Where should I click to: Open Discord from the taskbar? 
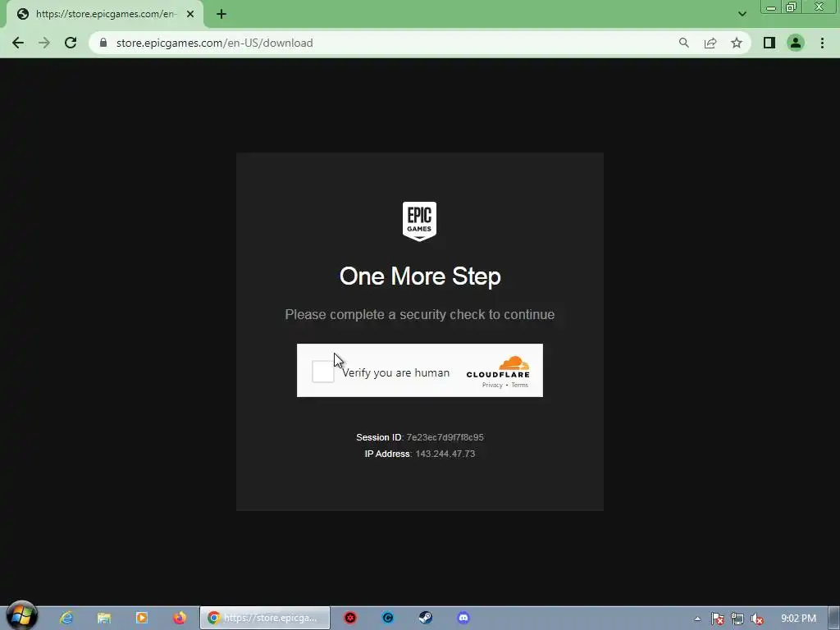(463, 618)
